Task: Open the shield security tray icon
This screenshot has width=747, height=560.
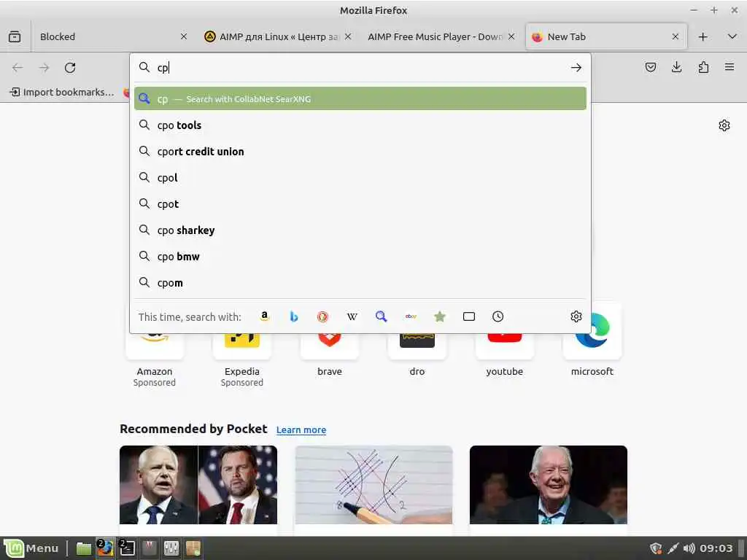Action: pyautogui.click(x=656, y=548)
